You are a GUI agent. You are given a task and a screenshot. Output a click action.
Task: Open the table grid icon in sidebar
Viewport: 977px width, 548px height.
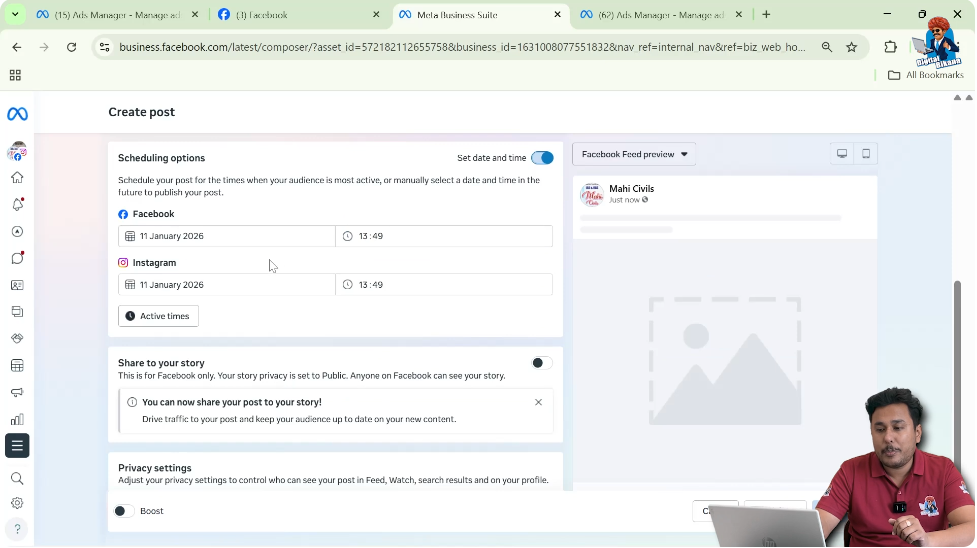click(17, 365)
